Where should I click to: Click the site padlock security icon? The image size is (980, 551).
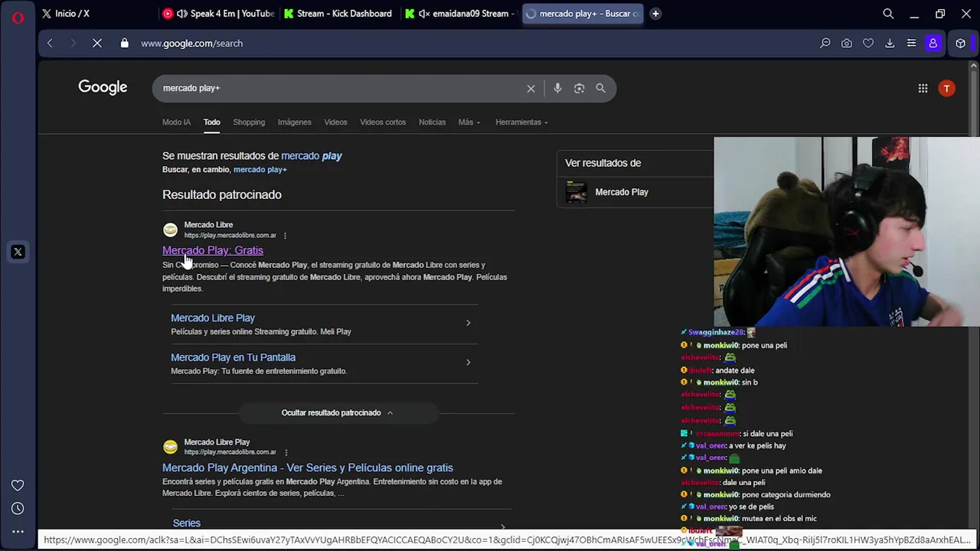click(x=125, y=44)
